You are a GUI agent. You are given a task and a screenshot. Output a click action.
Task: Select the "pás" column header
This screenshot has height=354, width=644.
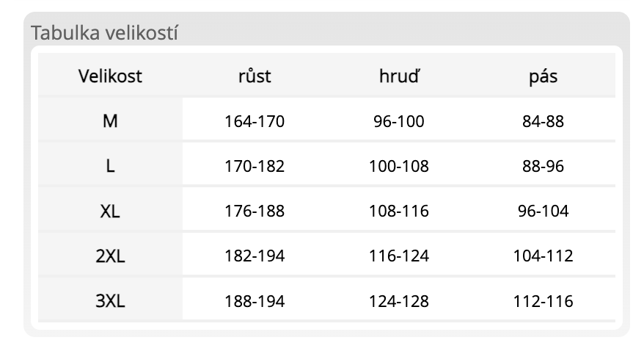(x=543, y=76)
